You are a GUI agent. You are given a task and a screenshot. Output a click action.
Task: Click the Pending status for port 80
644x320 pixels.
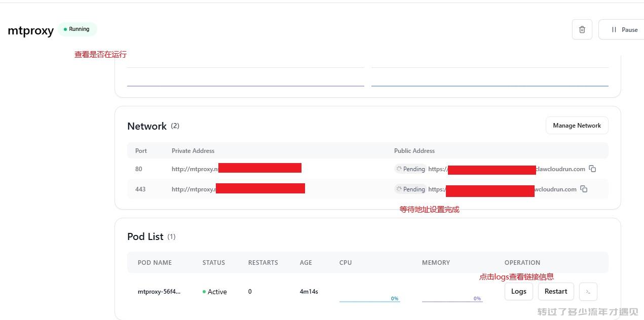click(x=410, y=169)
